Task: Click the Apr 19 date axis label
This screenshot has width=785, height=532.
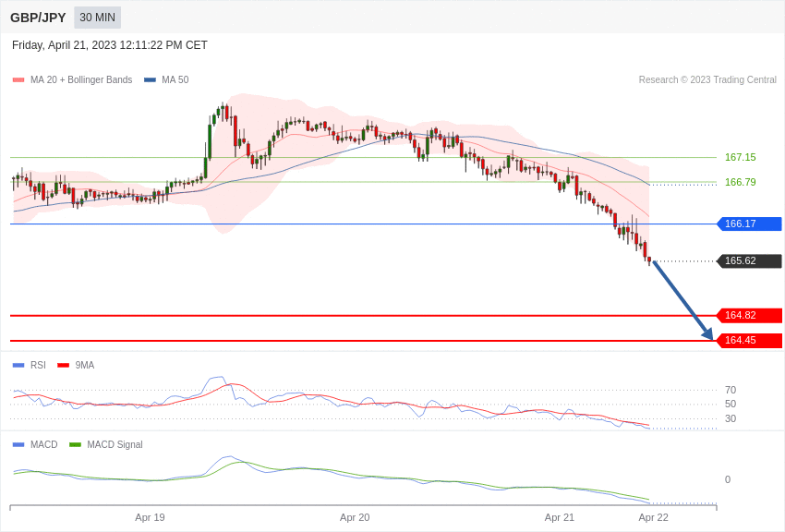Action: tap(150, 517)
